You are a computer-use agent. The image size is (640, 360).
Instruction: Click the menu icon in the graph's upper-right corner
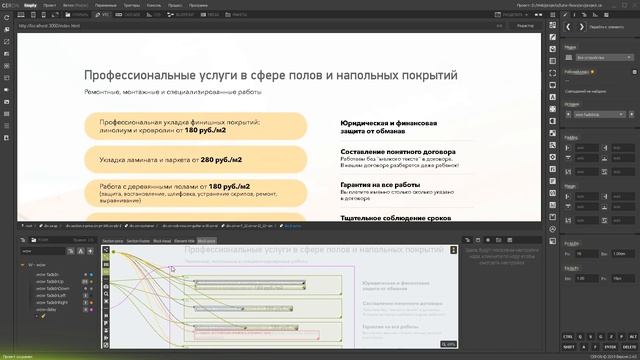453,250
